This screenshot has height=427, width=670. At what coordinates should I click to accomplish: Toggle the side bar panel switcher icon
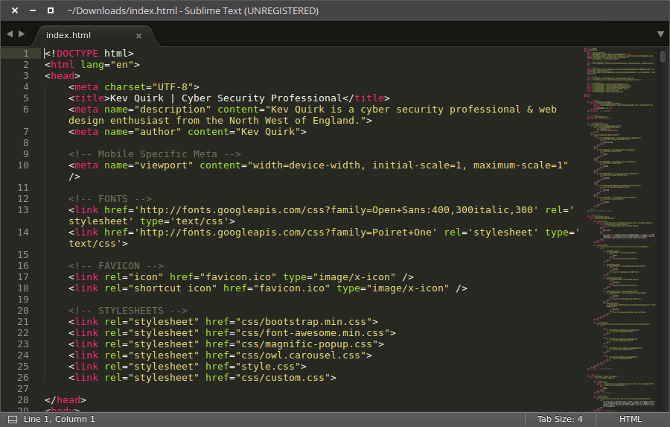(12, 419)
